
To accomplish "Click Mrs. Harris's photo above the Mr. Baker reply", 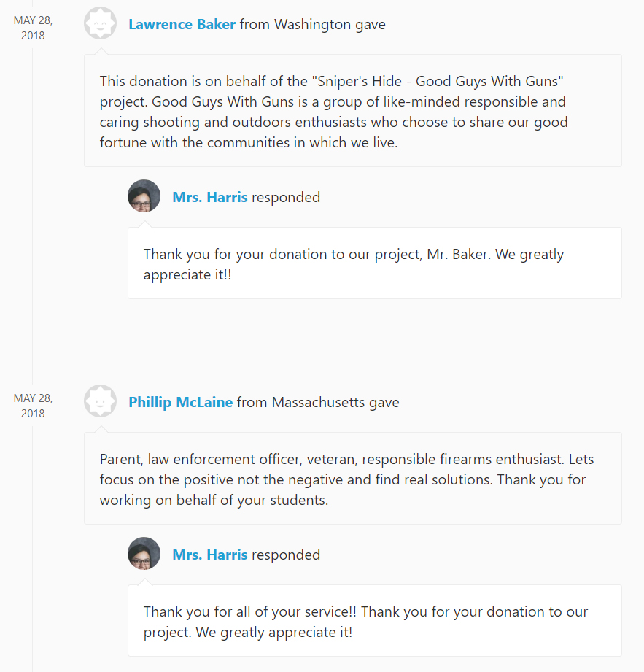I will 144,196.
